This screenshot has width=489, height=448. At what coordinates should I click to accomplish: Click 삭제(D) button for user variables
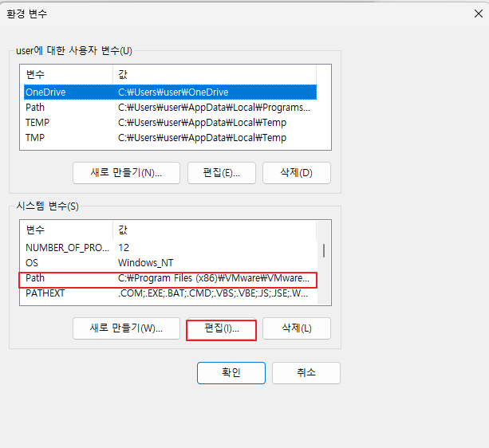click(x=297, y=173)
